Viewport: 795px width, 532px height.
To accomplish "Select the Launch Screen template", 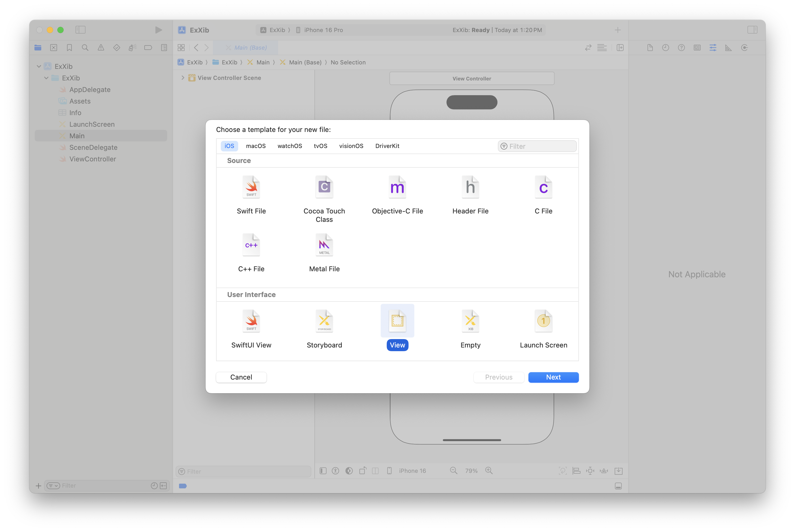I will (543, 321).
